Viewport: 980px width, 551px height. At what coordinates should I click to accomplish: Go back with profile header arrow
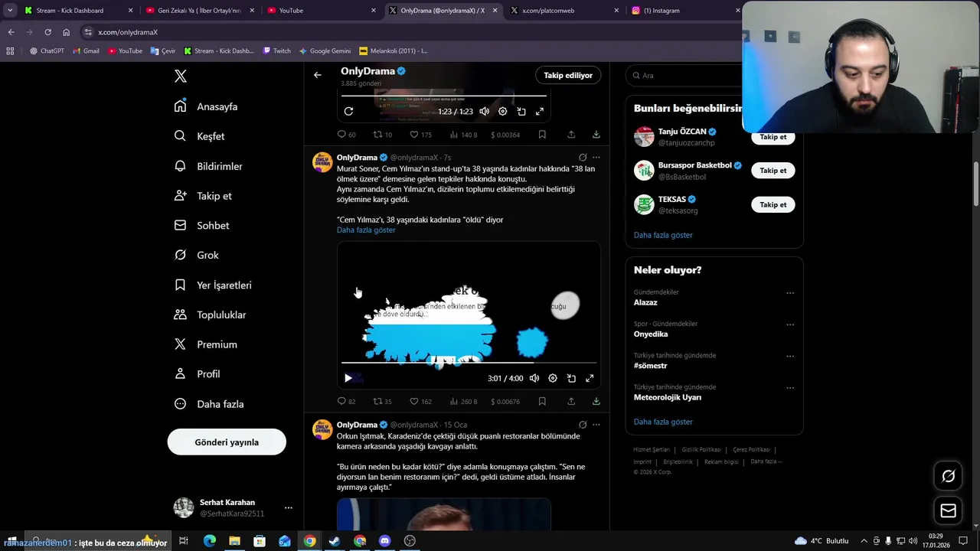318,75
